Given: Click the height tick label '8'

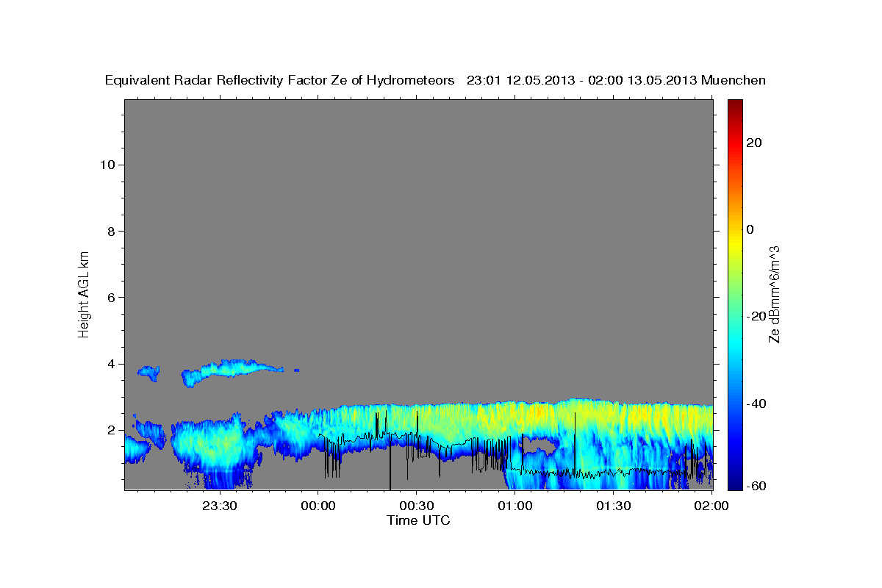Looking at the screenshot, I should (110, 231).
